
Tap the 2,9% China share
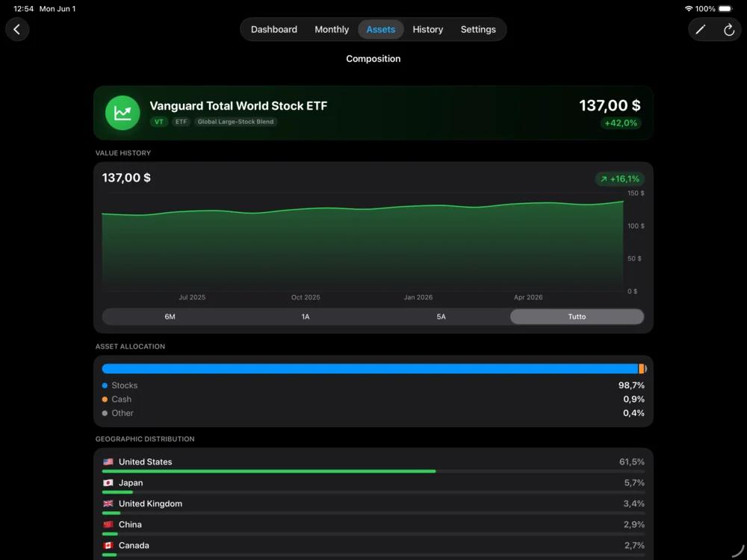pyautogui.click(x=634, y=525)
